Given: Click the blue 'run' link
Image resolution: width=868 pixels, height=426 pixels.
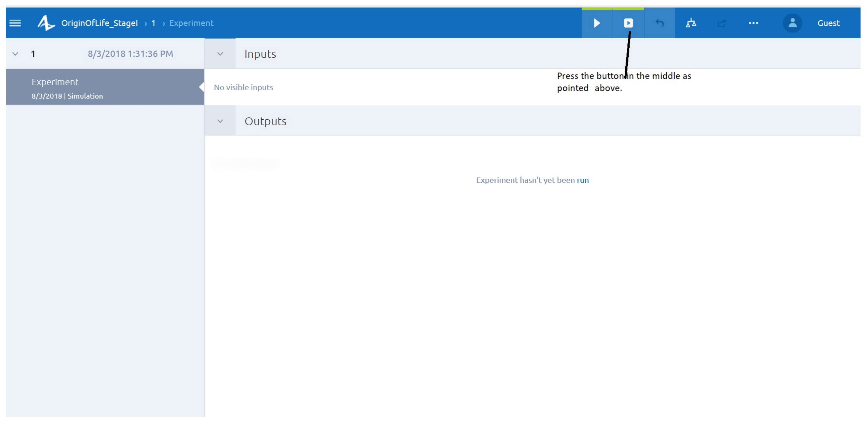Looking at the screenshot, I should click(583, 180).
